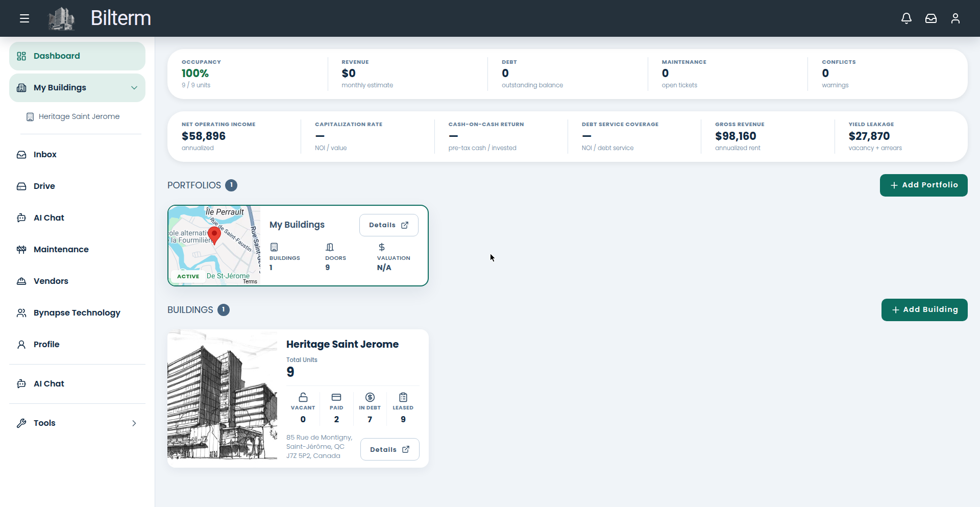
Task: Open Bynapse Technology section
Action: 77,313
